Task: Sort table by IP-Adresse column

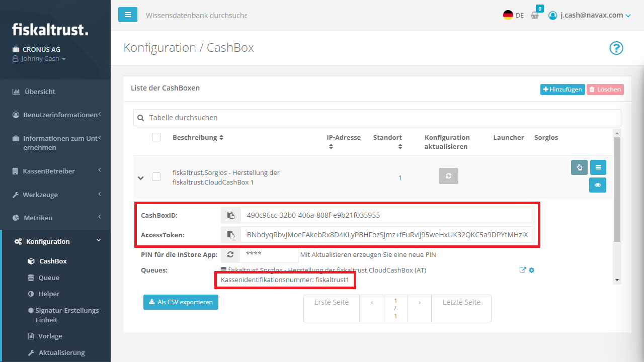Action: tap(344, 142)
